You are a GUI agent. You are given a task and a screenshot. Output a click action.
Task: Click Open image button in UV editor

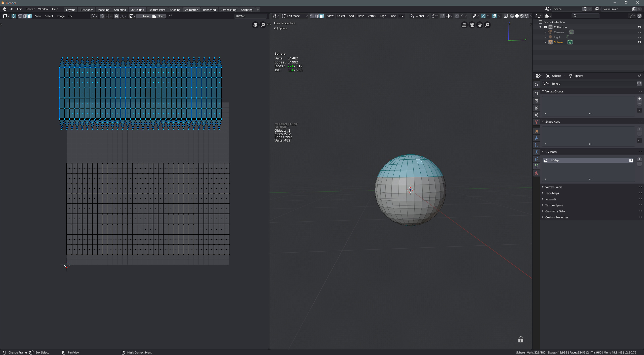(x=159, y=16)
